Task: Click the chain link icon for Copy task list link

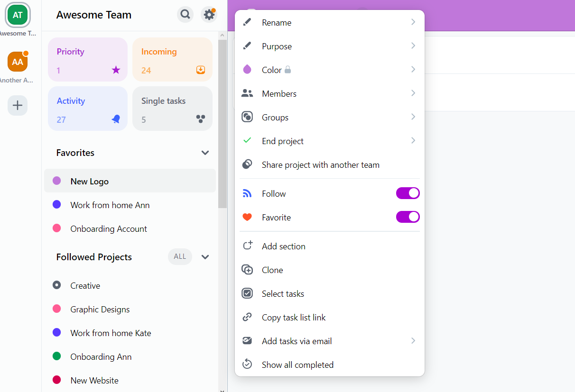Action: click(247, 317)
